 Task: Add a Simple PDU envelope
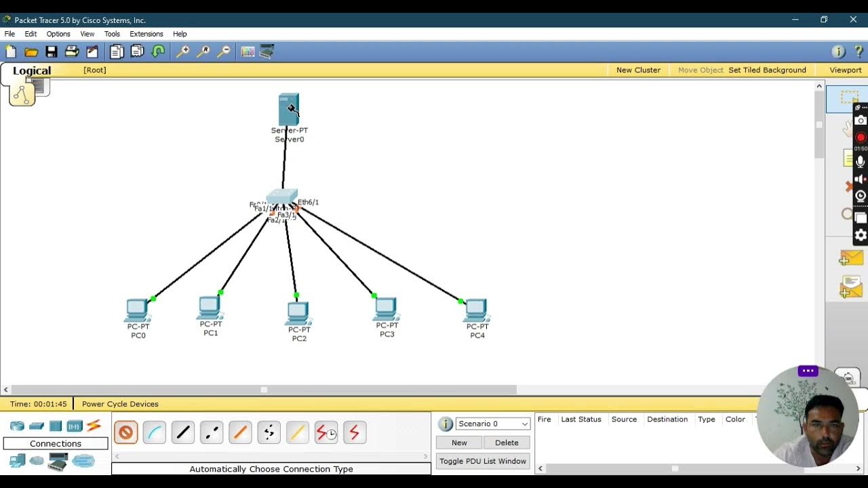tap(850, 258)
